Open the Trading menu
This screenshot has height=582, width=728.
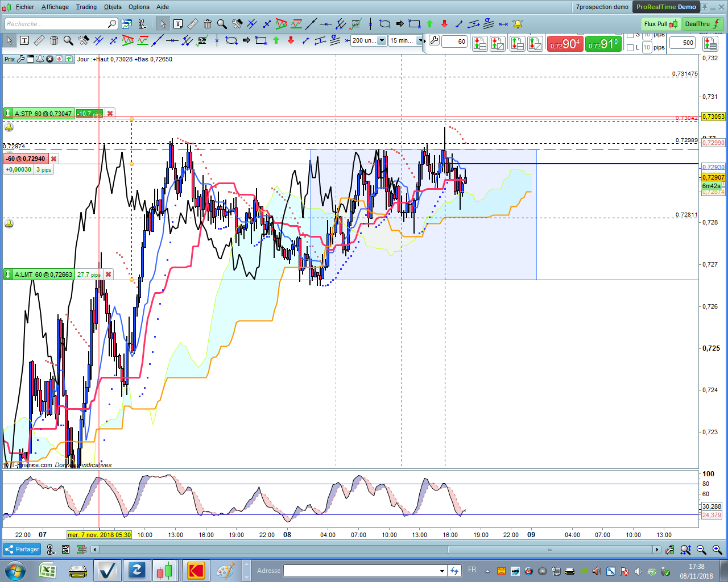click(86, 7)
